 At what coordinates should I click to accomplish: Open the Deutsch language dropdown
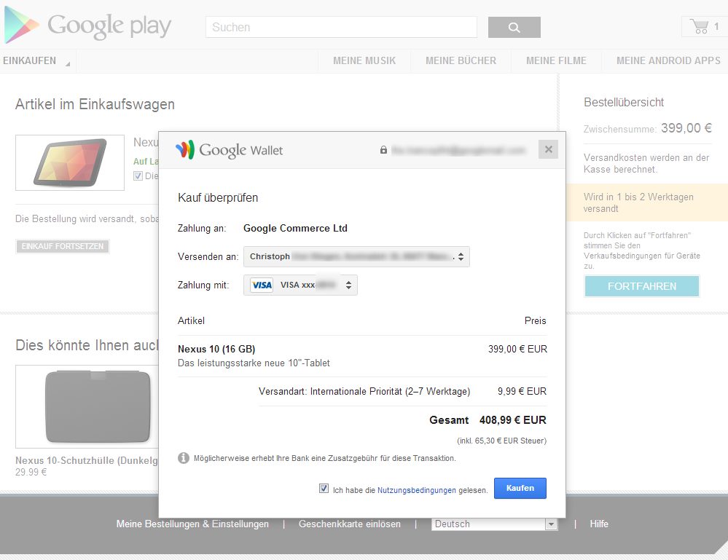[495, 524]
